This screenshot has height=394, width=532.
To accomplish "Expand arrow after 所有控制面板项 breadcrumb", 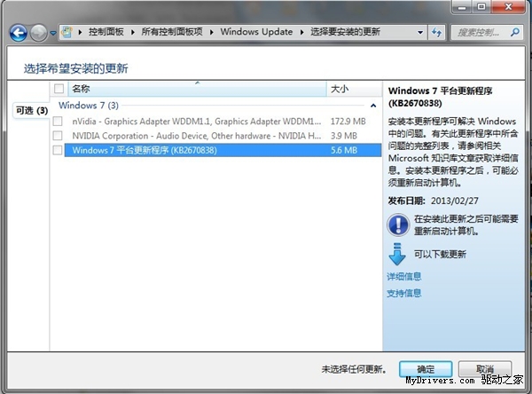I will click(212, 32).
